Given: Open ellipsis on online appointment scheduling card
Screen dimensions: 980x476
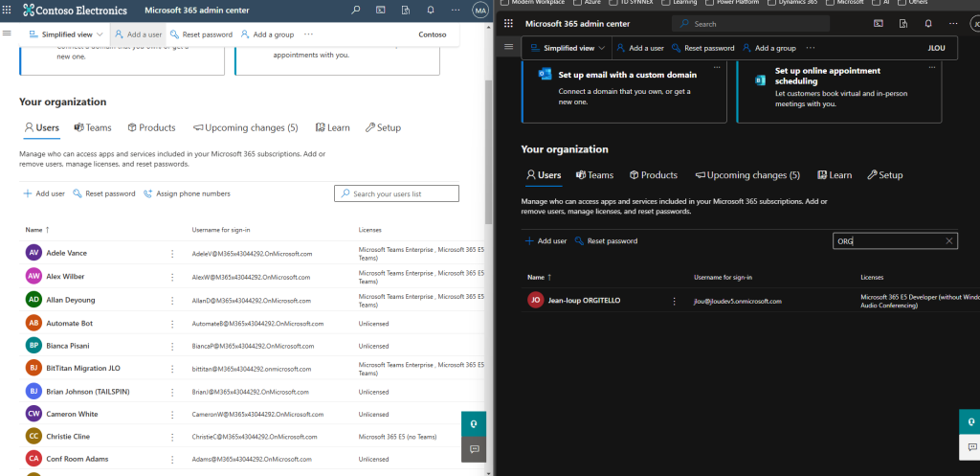Looking at the screenshot, I should click(931, 66).
